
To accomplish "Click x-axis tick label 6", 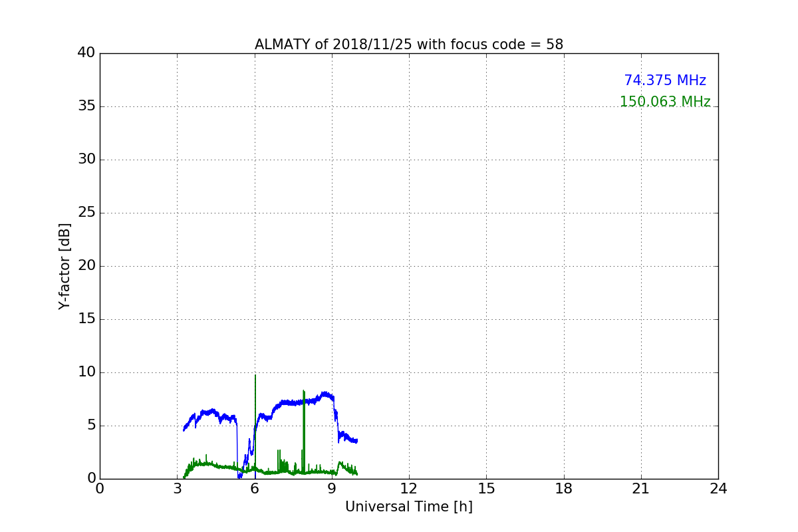I will (x=255, y=489).
